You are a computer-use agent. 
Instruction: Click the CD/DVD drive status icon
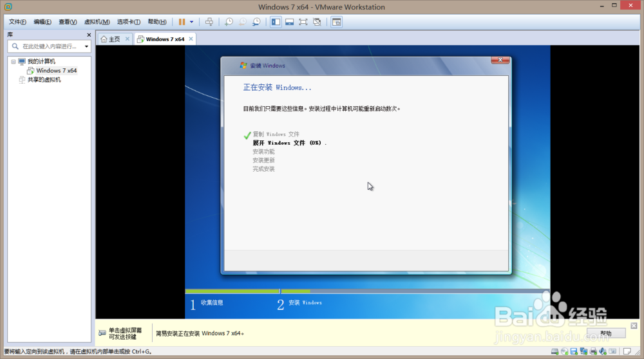tap(565, 351)
